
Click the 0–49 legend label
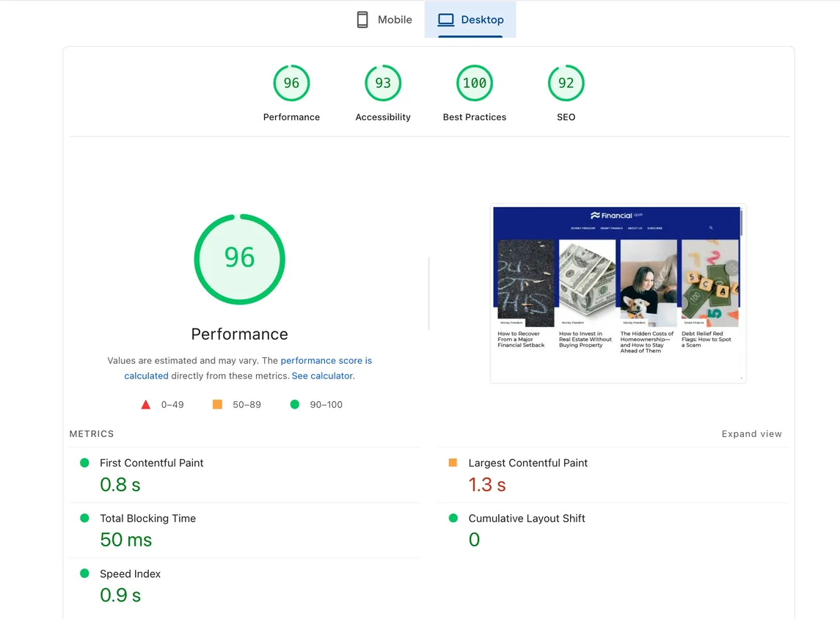(172, 405)
